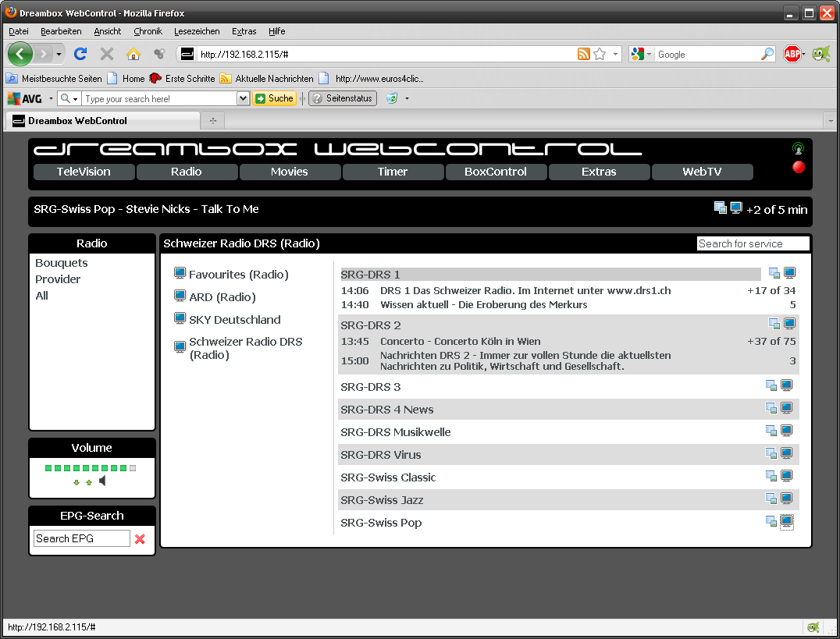Zap to SRG-DRS 1 using its monitor icon
The height and width of the screenshot is (639, 840).
point(789,272)
